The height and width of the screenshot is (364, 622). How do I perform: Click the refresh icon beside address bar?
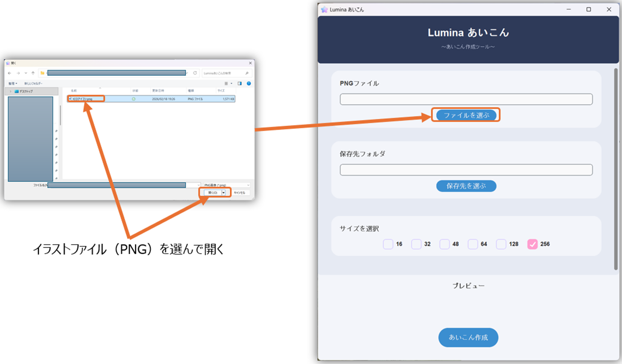(x=195, y=73)
